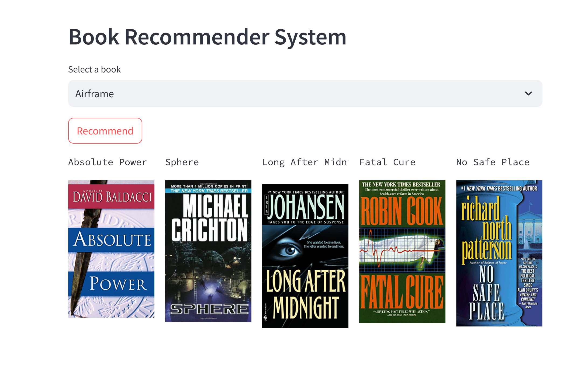Click David Baldacci name on cover

click(x=112, y=197)
